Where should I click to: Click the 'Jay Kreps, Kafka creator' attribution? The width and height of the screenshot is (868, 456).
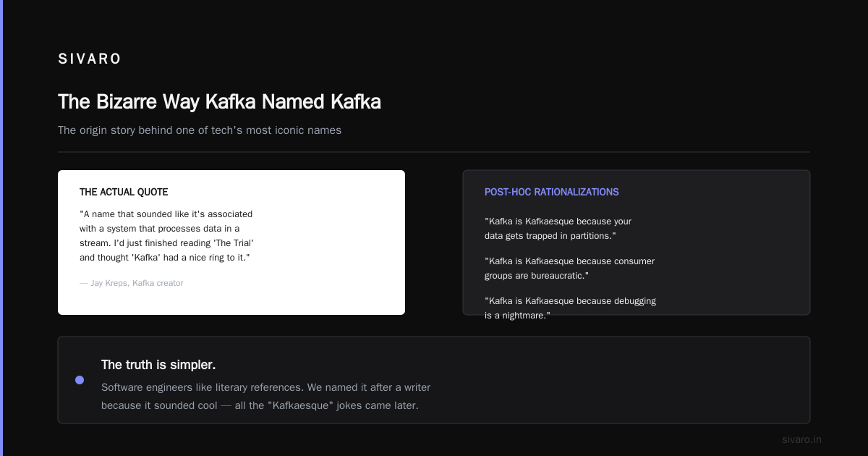coord(132,283)
